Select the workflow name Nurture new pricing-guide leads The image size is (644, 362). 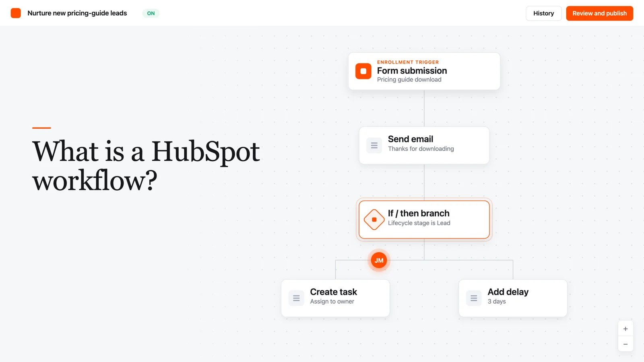[77, 13]
